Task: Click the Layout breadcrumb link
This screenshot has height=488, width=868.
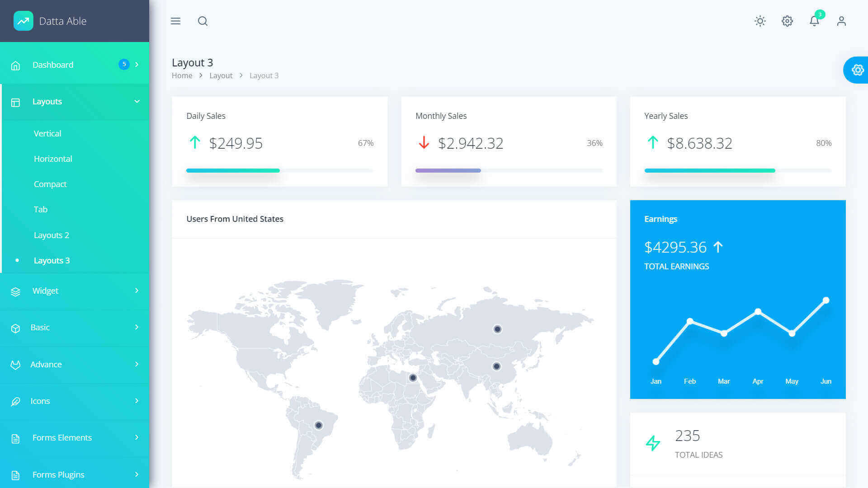Action: coord(221,76)
